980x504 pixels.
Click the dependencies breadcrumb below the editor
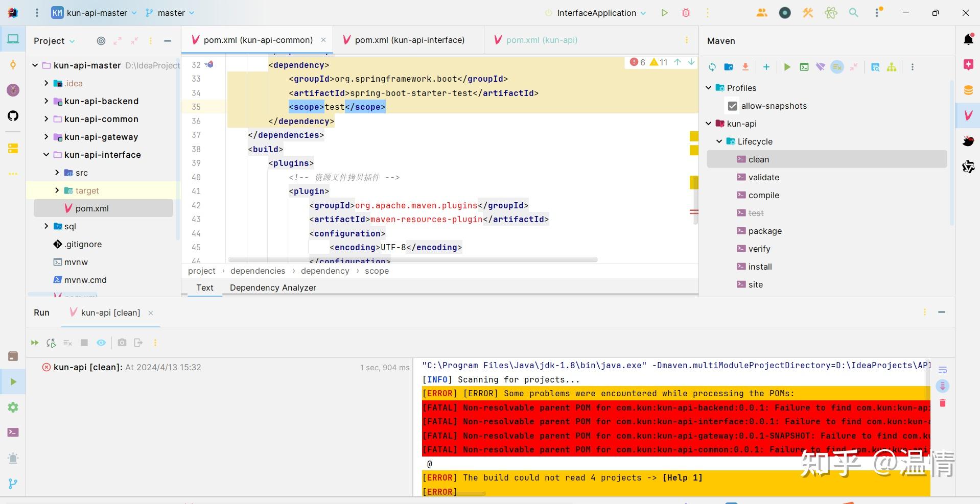[258, 271]
